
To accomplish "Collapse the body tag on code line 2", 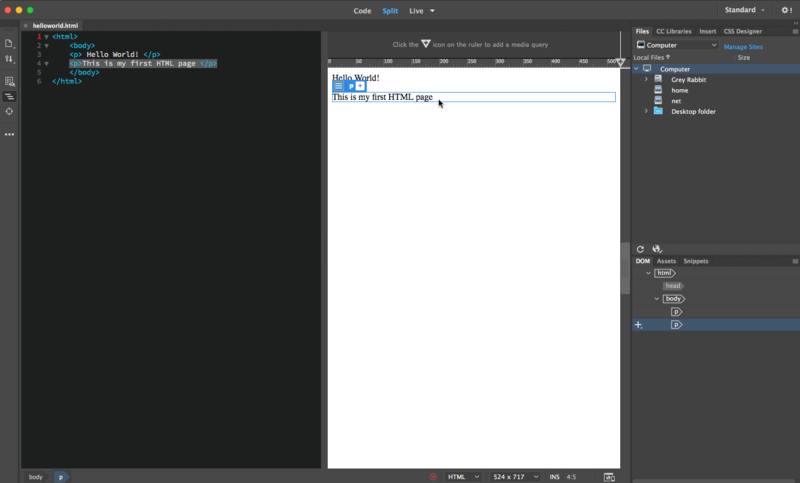I will tap(46, 45).
